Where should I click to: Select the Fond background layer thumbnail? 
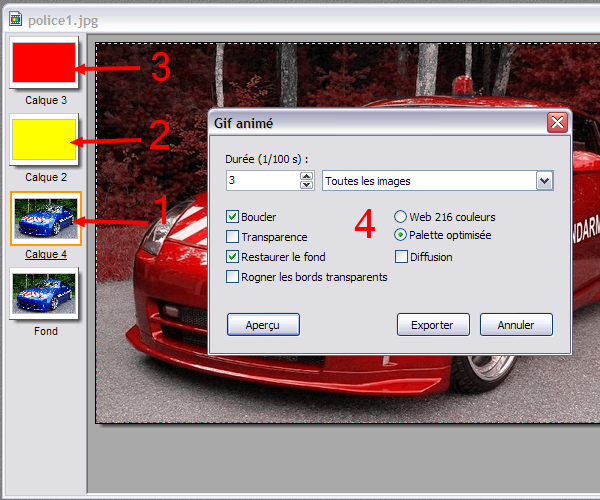[44, 293]
